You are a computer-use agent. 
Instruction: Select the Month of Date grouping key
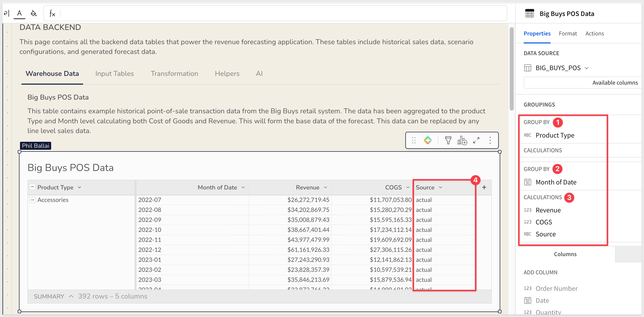click(x=556, y=182)
